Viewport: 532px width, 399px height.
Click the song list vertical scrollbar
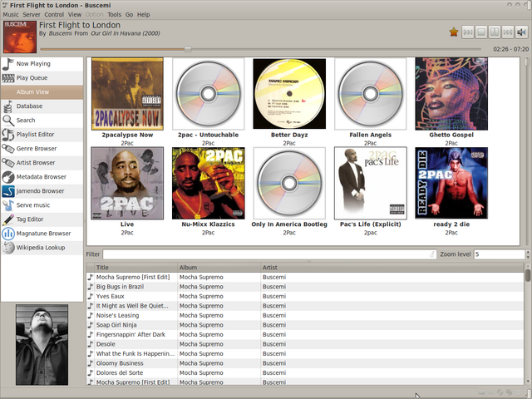(528, 324)
